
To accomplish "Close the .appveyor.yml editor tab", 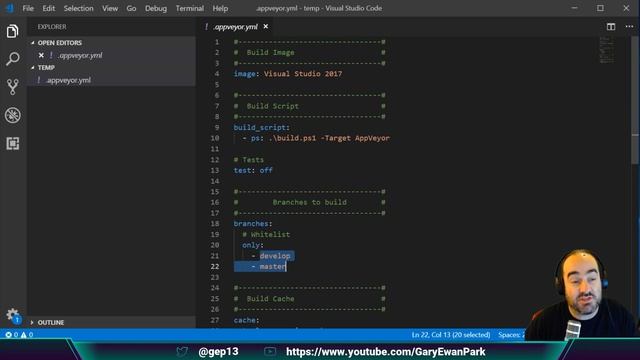I will (266, 27).
